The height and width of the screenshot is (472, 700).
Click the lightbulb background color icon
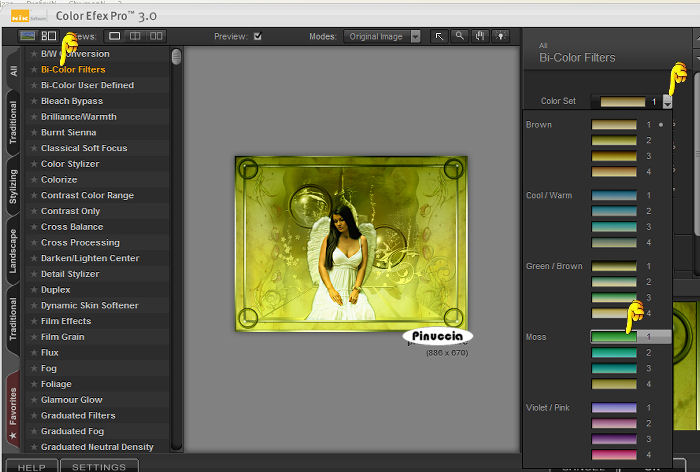point(499,36)
